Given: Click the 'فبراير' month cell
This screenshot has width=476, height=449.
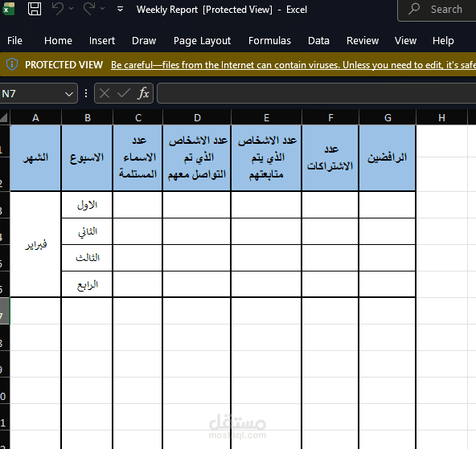Looking at the screenshot, I should [35, 244].
